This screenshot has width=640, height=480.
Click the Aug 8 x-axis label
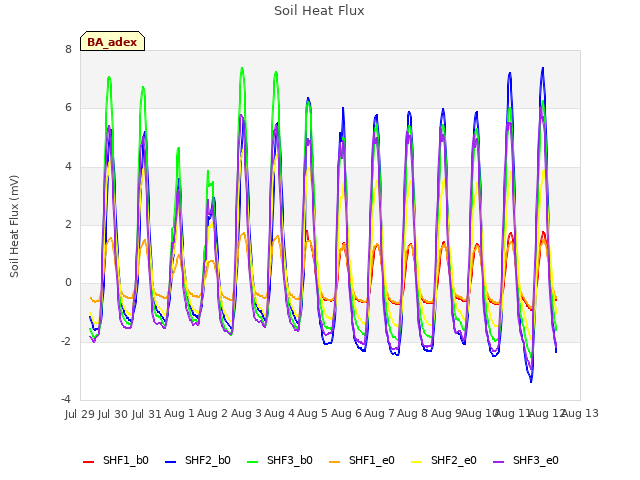412,413
